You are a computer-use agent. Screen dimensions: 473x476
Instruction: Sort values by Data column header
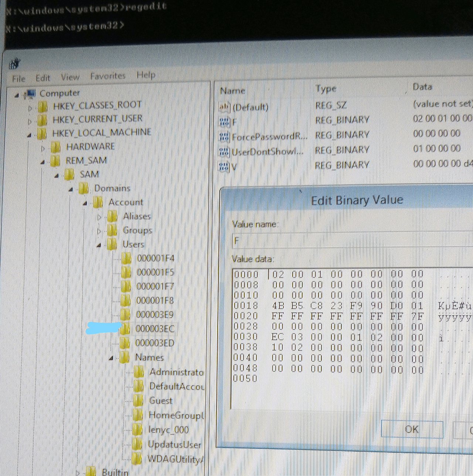pos(422,87)
